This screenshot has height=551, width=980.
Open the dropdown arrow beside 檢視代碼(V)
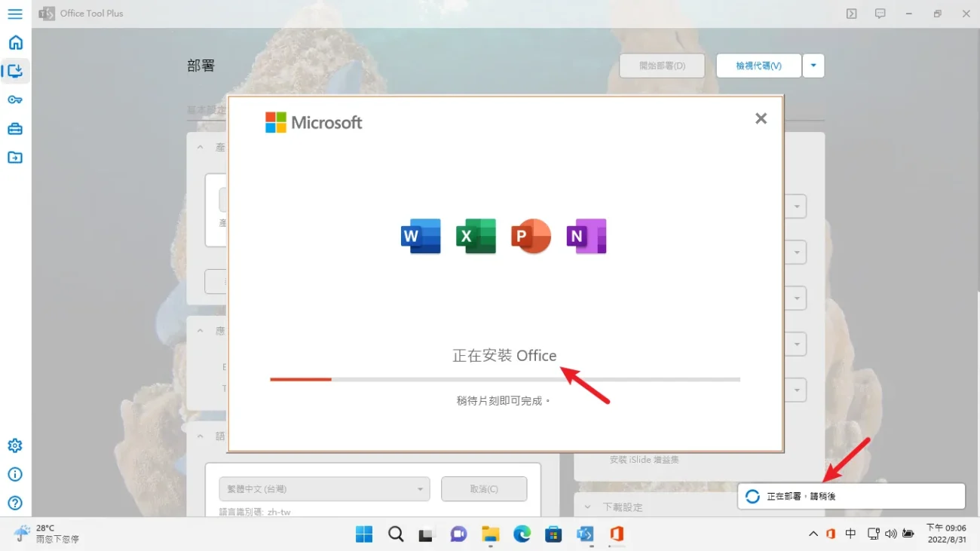pyautogui.click(x=813, y=66)
